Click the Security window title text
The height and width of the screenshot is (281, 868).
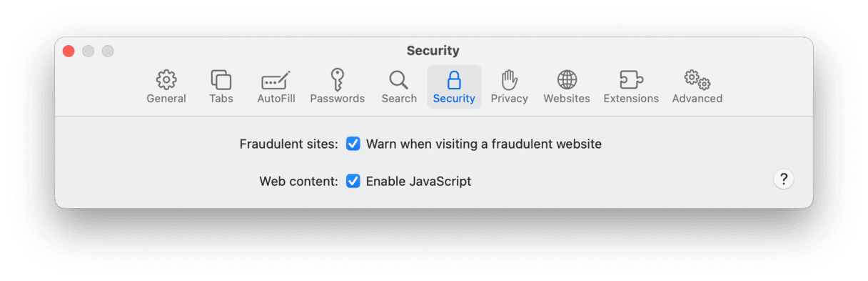tap(433, 51)
